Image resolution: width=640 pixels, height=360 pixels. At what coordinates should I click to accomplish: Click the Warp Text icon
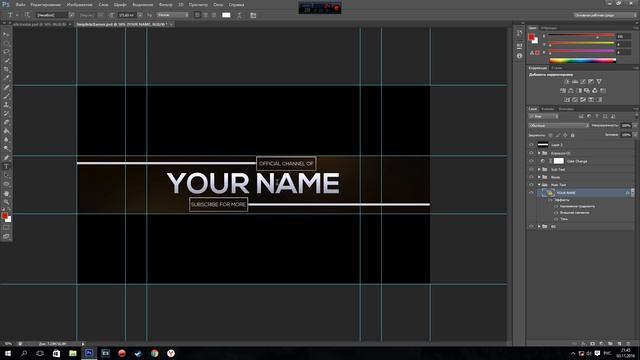239,15
